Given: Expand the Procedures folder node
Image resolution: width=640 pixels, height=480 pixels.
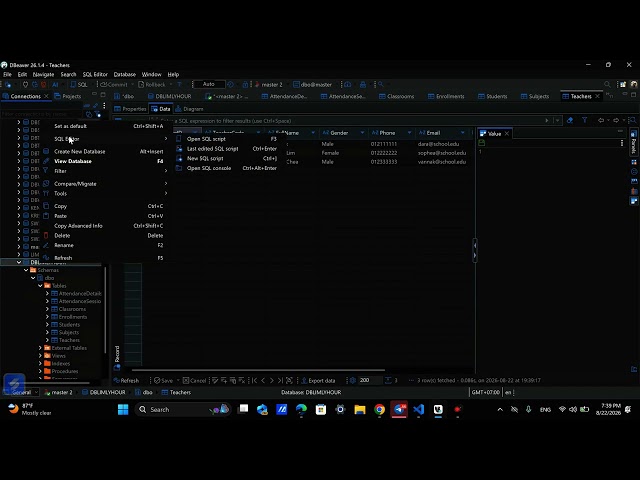Looking at the screenshot, I should pos(40,371).
